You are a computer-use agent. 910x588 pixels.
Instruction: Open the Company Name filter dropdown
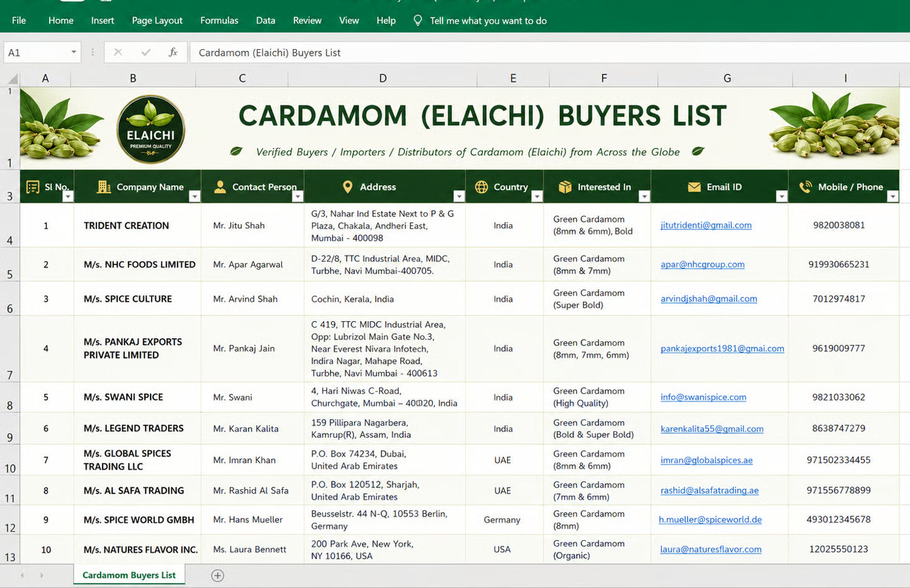point(194,196)
